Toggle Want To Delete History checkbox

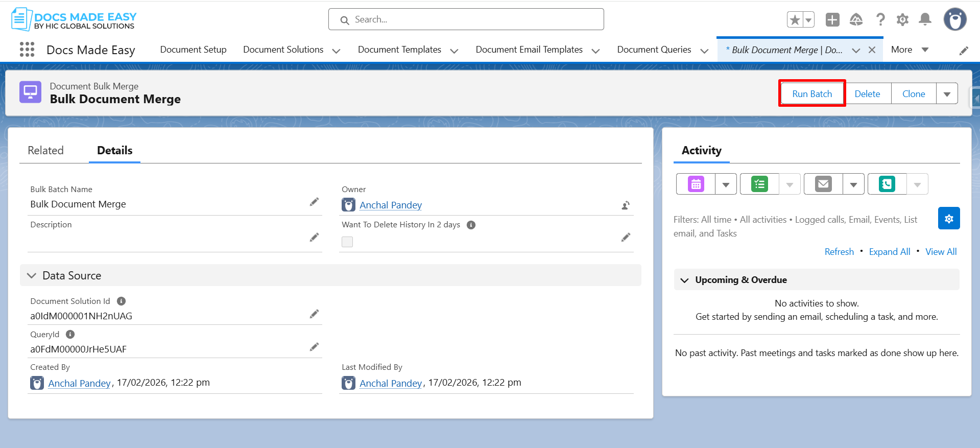(347, 242)
